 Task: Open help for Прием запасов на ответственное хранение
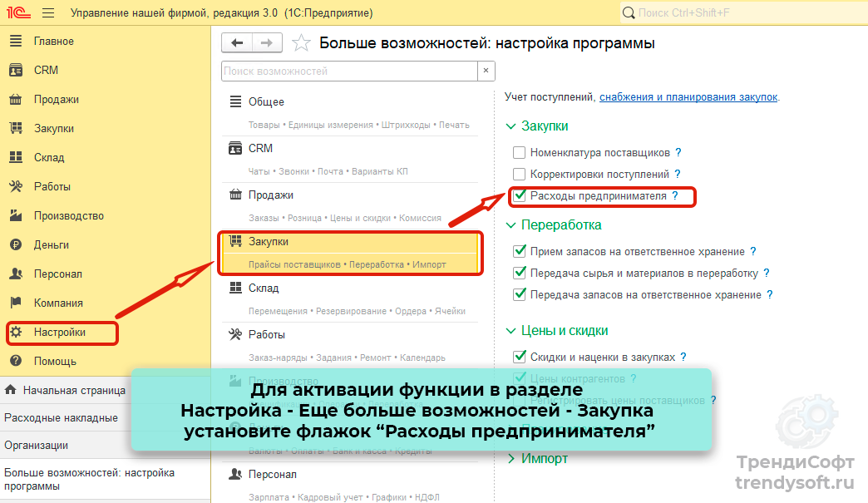(x=753, y=251)
